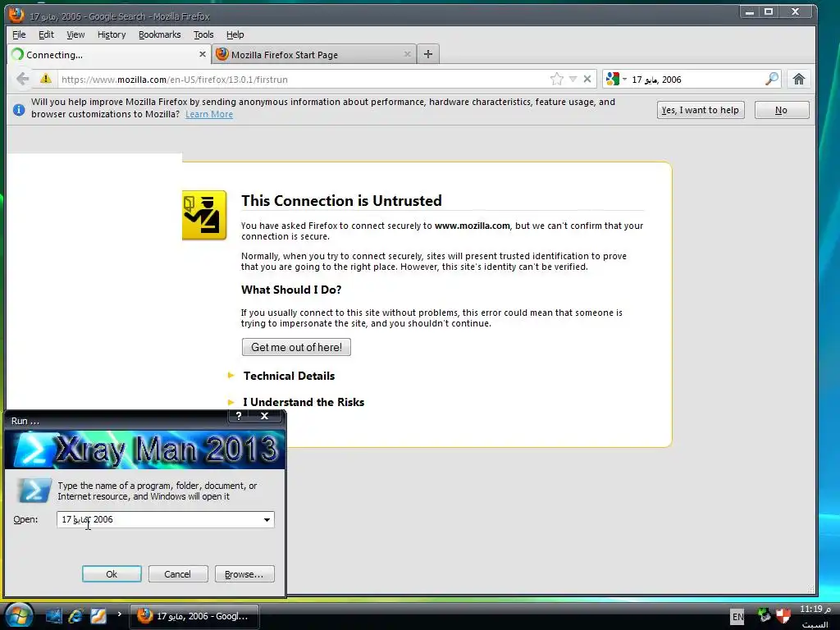Close the Run dialog
840x630 pixels.
pos(264,416)
